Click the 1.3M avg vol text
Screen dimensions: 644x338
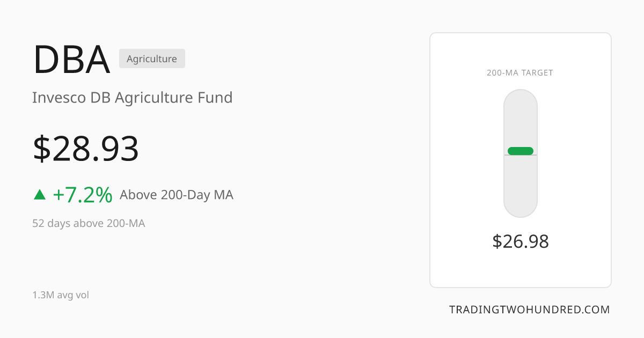61,295
